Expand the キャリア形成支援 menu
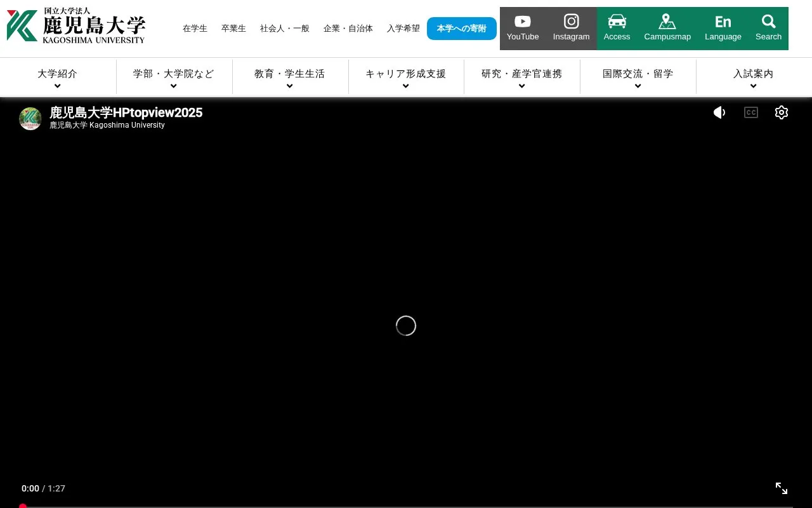The image size is (812, 508). tap(406, 77)
